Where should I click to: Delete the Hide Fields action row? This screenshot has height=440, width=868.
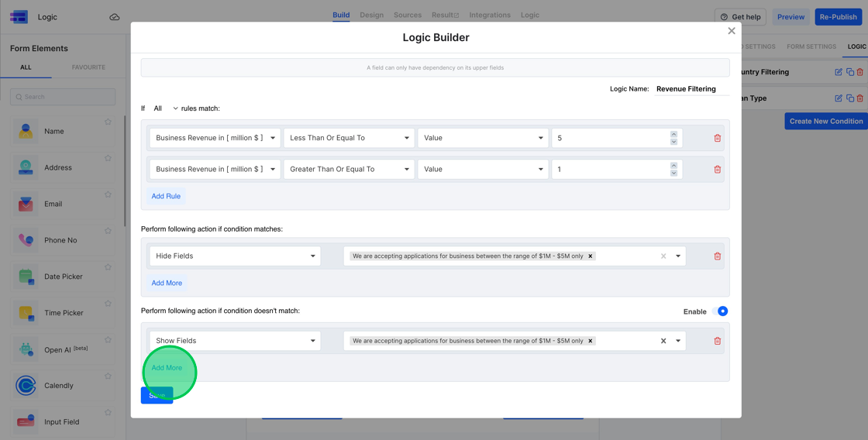(717, 256)
